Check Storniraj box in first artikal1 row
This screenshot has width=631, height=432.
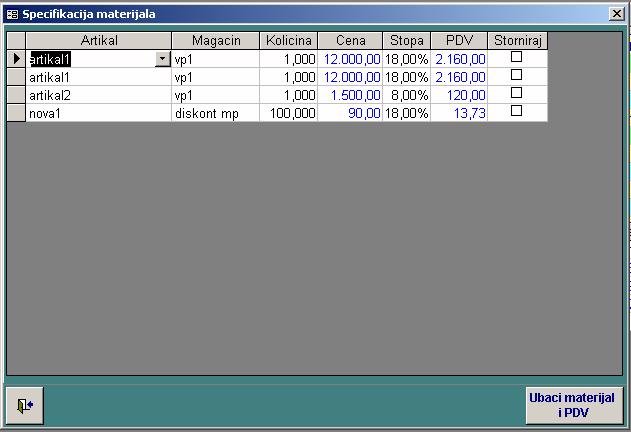(516, 58)
